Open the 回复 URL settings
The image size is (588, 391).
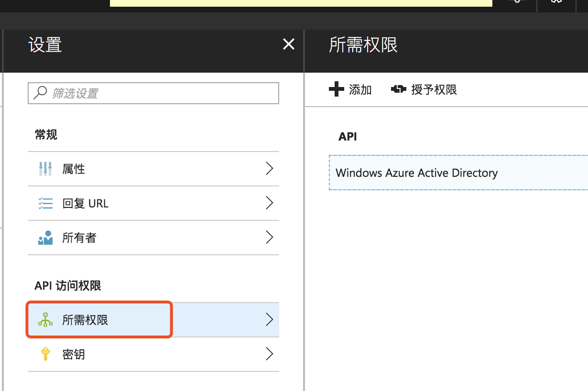[x=153, y=203]
